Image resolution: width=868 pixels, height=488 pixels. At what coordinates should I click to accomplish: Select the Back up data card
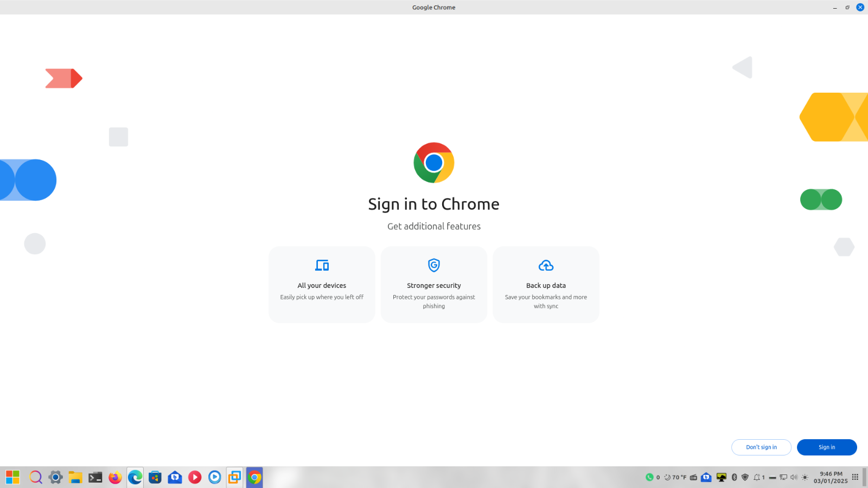pyautogui.click(x=546, y=285)
